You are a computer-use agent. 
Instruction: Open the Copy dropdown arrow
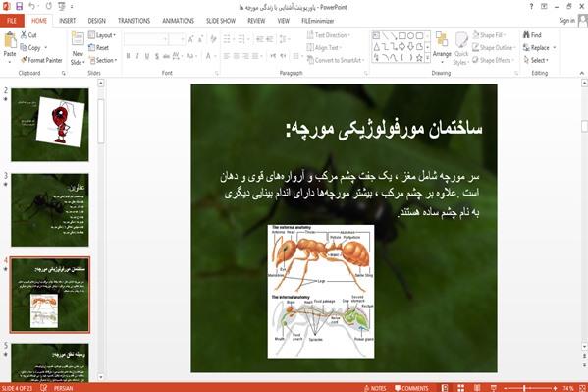click(46, 48)
